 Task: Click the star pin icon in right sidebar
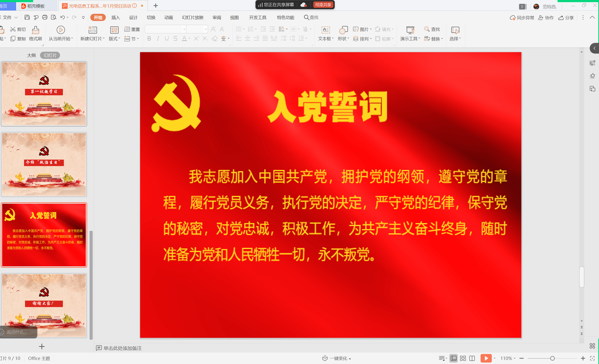(x=592, y=76)
